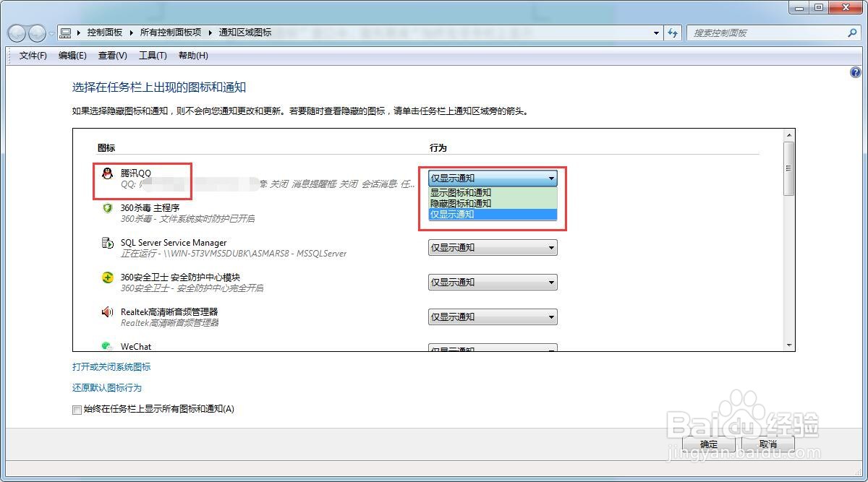Select 显示图标和通知 from the open dropdown

point(493,193)
